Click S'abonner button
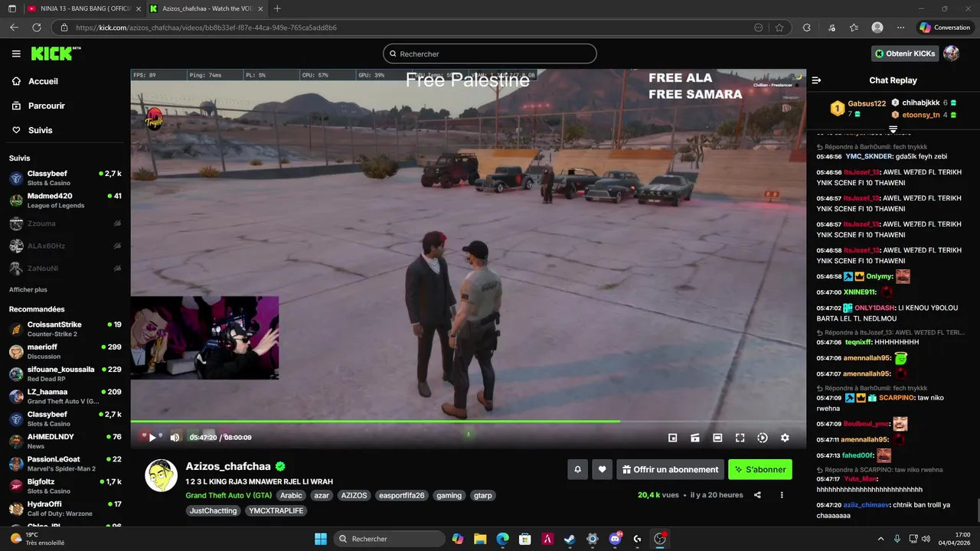 point(760,470)
